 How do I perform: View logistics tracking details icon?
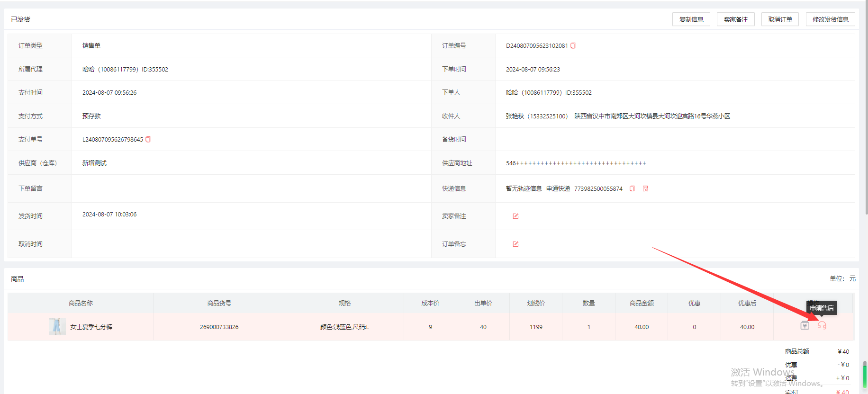(x=645, y=189)
